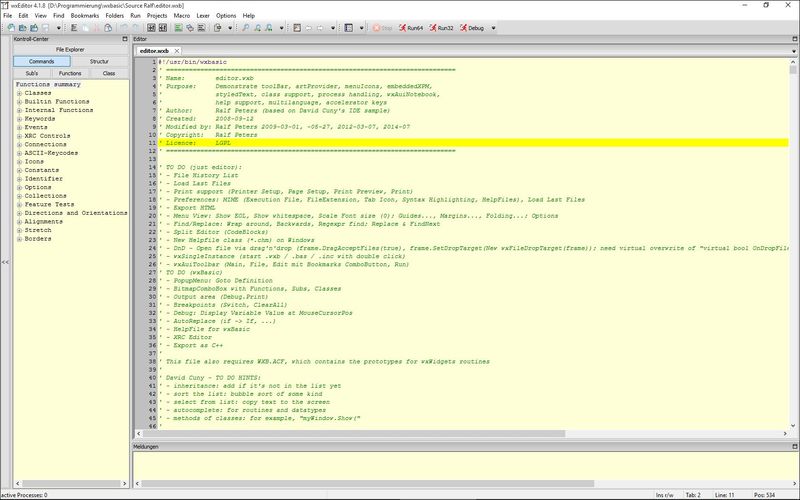Switch to the Structur view toggle
The width and height of the screenshot is (800, 500).
[99, 61]
